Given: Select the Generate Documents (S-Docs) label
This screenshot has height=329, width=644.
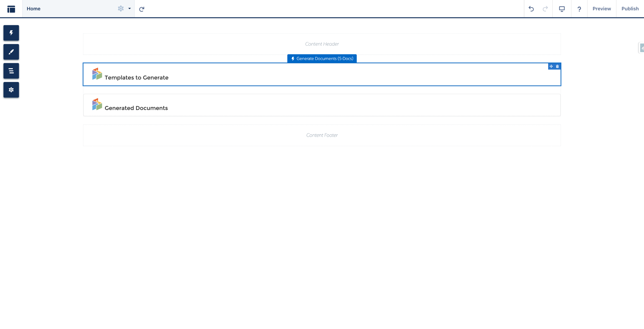Looking at the screenshot, I should pyautogui.click(x=322, y=59).
